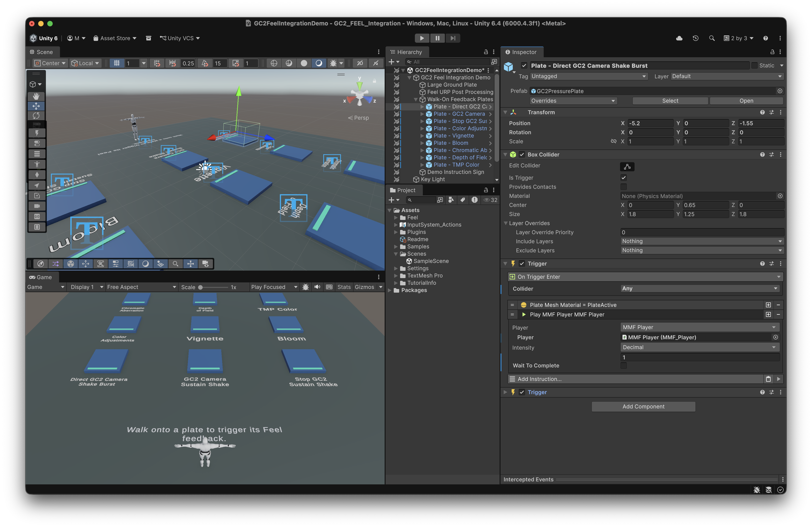Select the Move tool in Scene
The height and width of the screenshot is (528, 812).
point(36,106)
